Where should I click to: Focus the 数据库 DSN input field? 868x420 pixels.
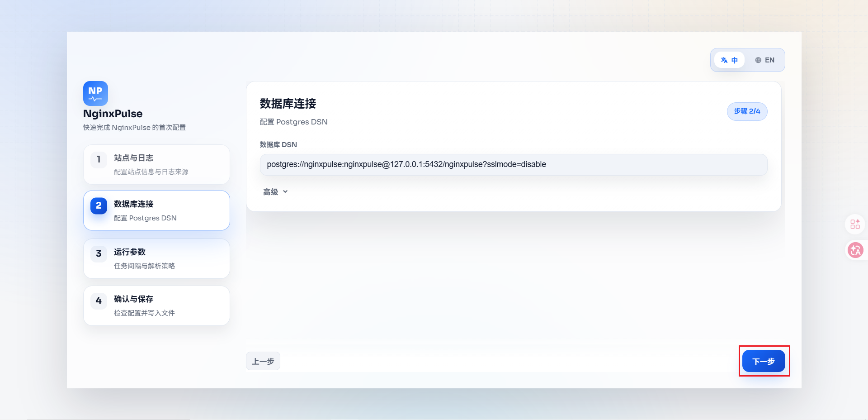pyautogui.click(x=514, y=165)
